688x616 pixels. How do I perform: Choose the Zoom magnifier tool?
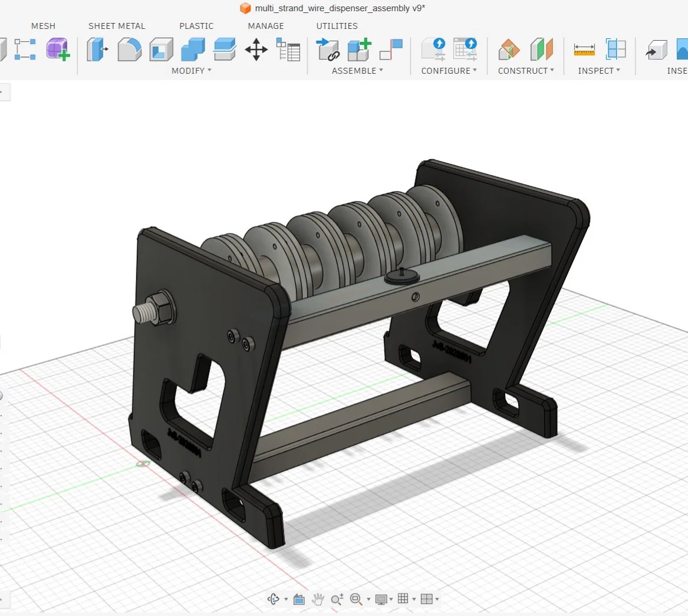click(x=337, y=599)
